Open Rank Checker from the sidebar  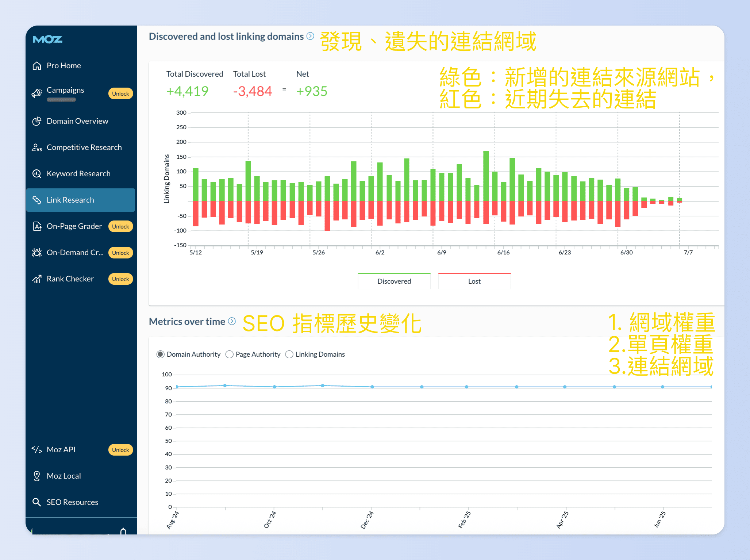(x=71, y=279)
